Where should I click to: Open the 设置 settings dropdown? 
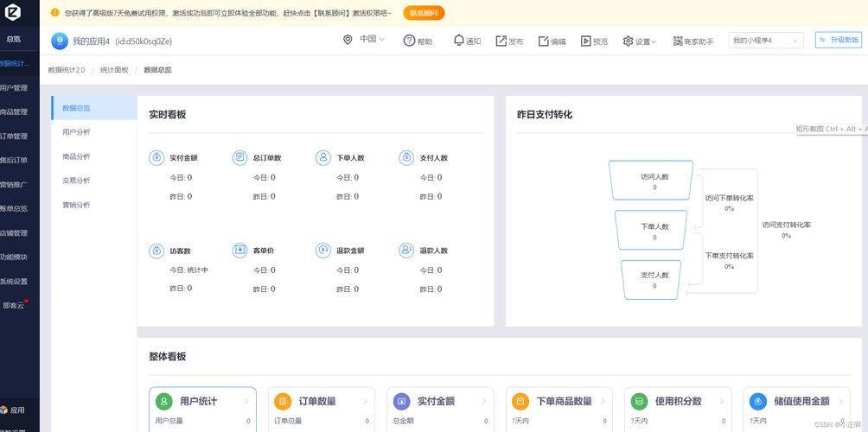click(x=640, y=41)
